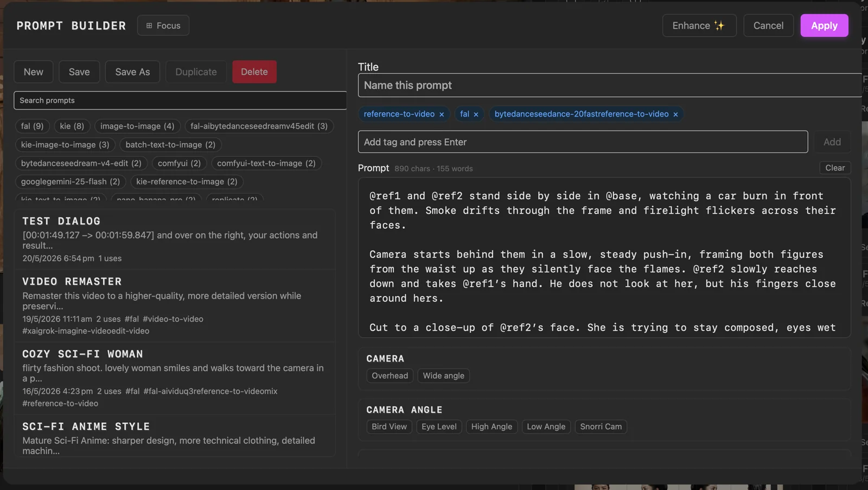The height and width of the screenshot is (490, 868).
Task: Cancel the prompt builder dialog
Action: coord(768,25)
